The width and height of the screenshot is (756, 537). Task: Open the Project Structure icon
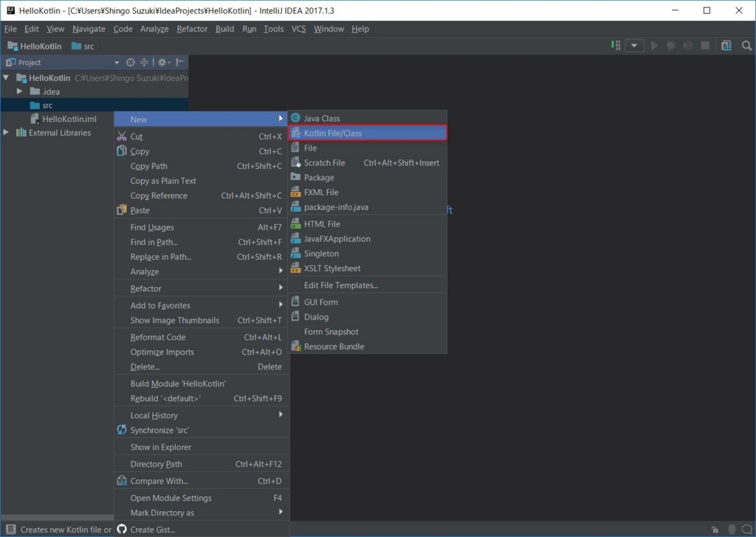click(726, 46)
